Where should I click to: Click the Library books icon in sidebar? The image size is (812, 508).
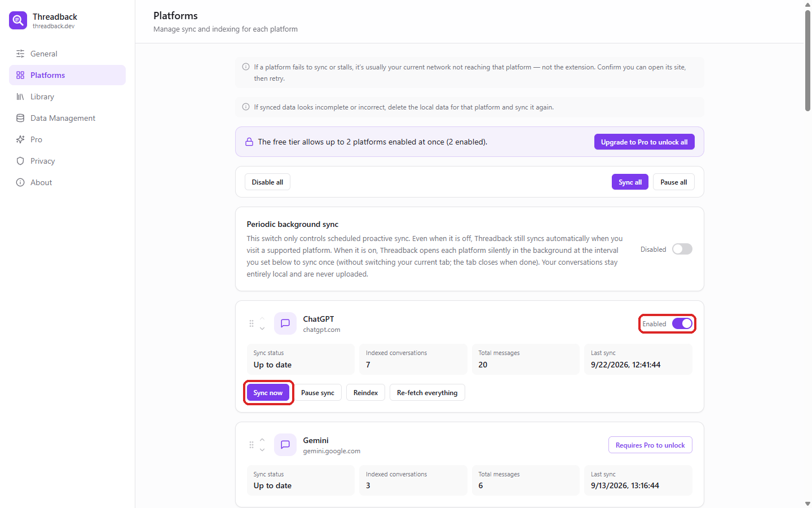(20, 97)
